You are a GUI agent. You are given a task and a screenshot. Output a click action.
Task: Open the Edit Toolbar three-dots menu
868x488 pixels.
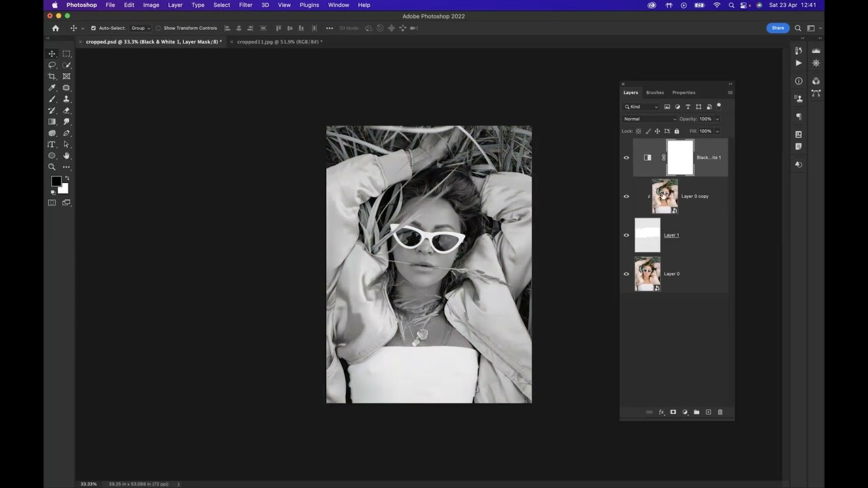pos(66,167)
